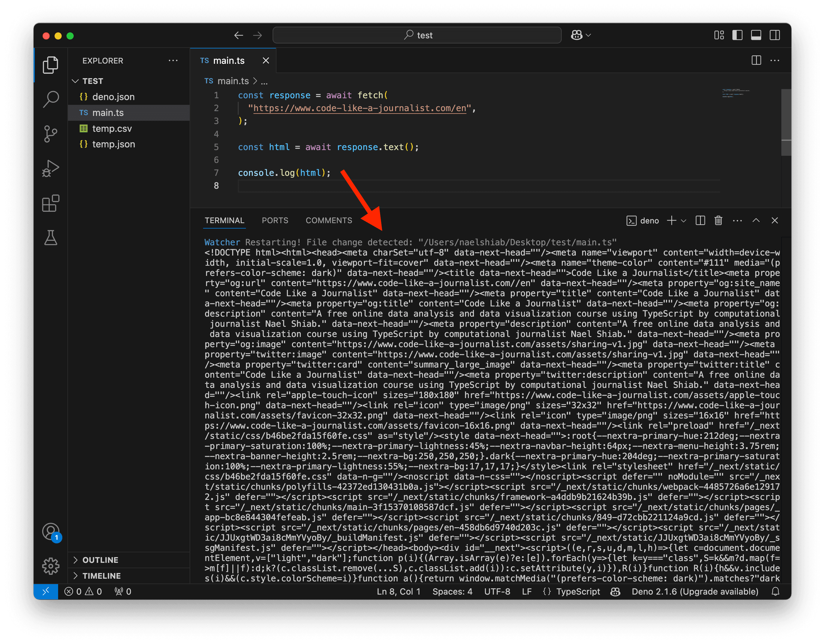
Task: Kill terminal with the trash icon
Action: pyautogui.click(x=718, y=220)
